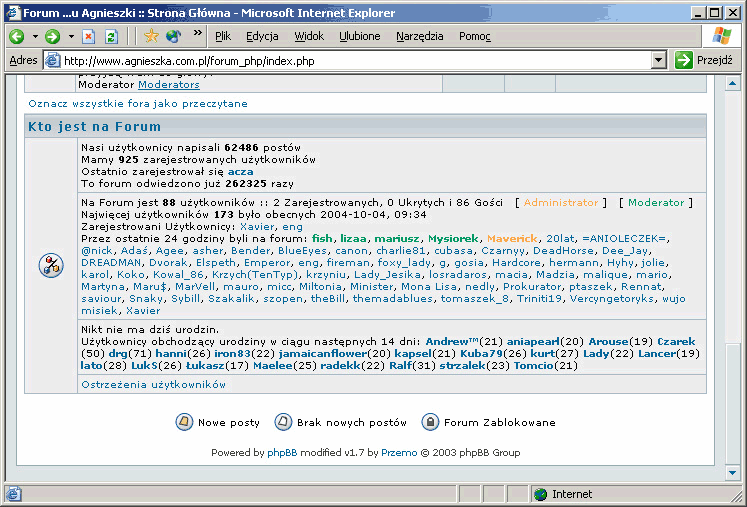Open the Edycja menu
747x507 pixels.
click(x=262, y=36)
